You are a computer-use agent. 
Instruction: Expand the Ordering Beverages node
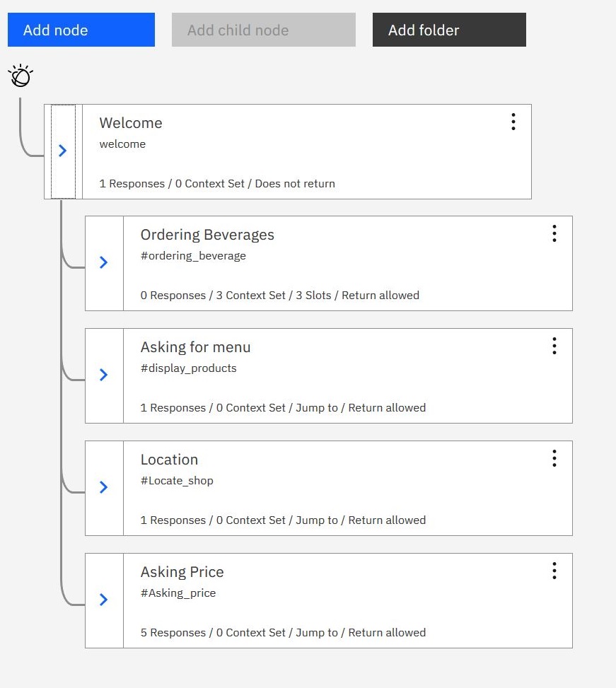pyautogui.click(x=104, y=263)
